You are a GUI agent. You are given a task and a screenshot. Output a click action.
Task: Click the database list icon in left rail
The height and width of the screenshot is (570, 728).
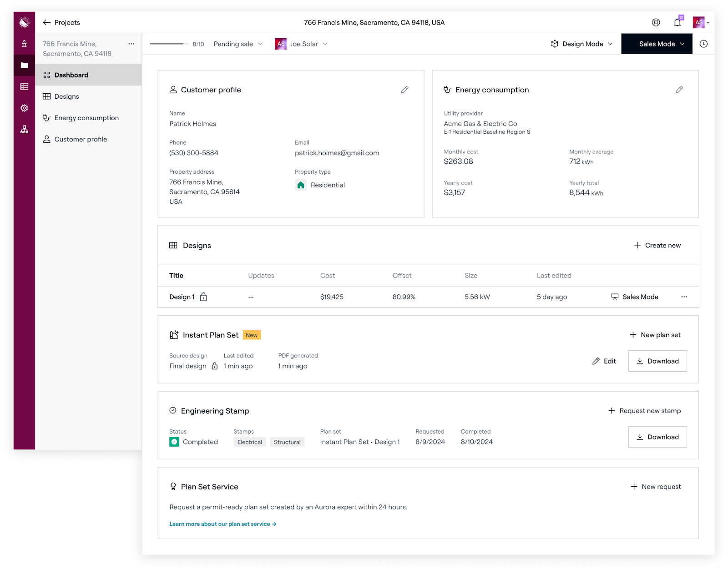click(x=24, y=86)
